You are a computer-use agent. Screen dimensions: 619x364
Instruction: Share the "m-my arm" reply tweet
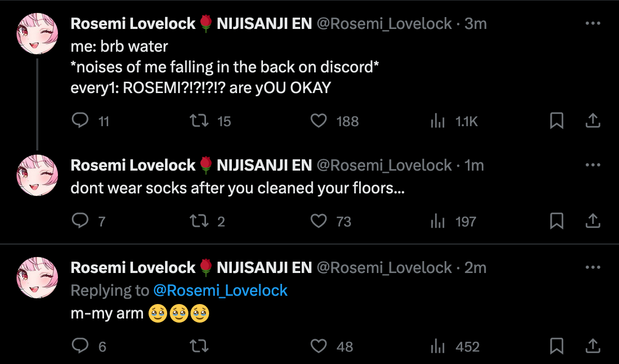tap(592, 345)
